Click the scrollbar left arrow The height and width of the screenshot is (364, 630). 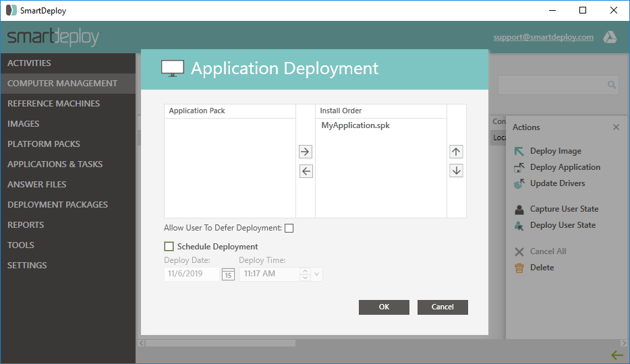pos(141,343)
